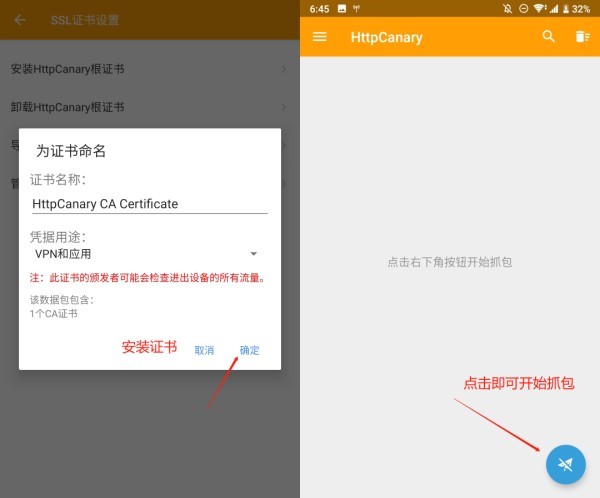The width and height of the screenshot is (600, 498).
Task: Start capture with the blue floating button
Action: click(565, 464)
